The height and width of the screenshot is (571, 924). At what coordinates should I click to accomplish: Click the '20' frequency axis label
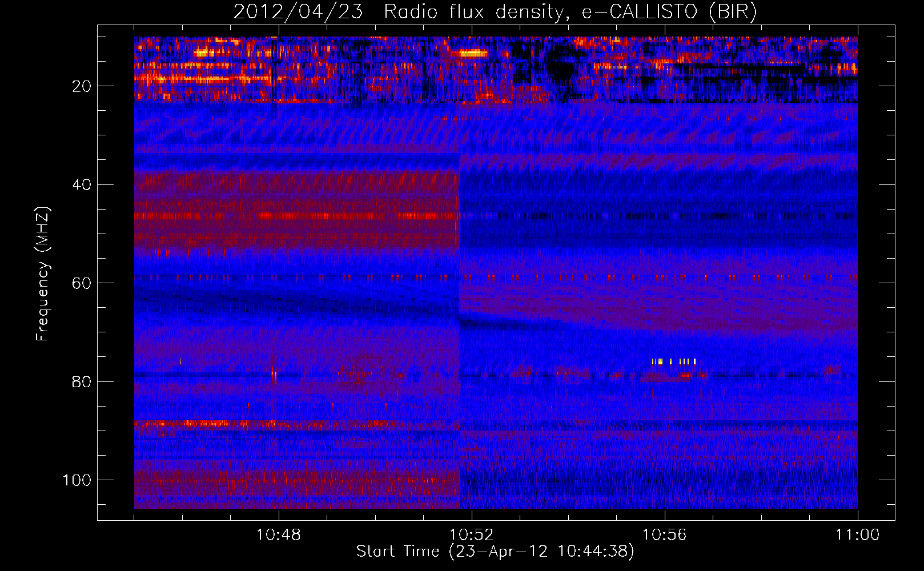click(x=82, y=86)
